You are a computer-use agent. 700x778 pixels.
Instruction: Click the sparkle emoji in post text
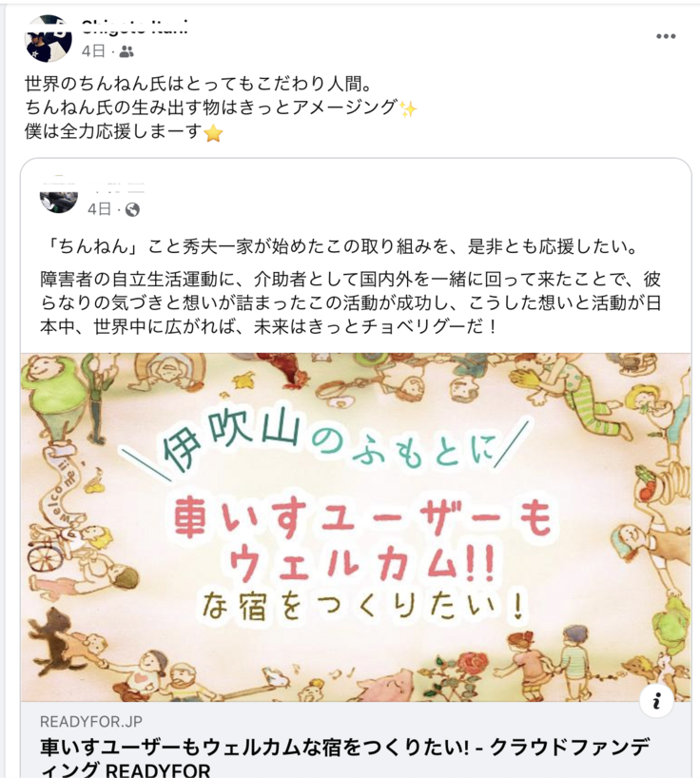(x=408, y=108)
